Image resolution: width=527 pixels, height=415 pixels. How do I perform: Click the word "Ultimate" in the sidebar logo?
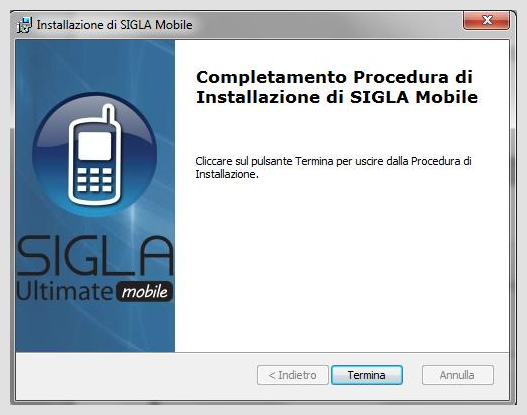[x=65, y=290]
